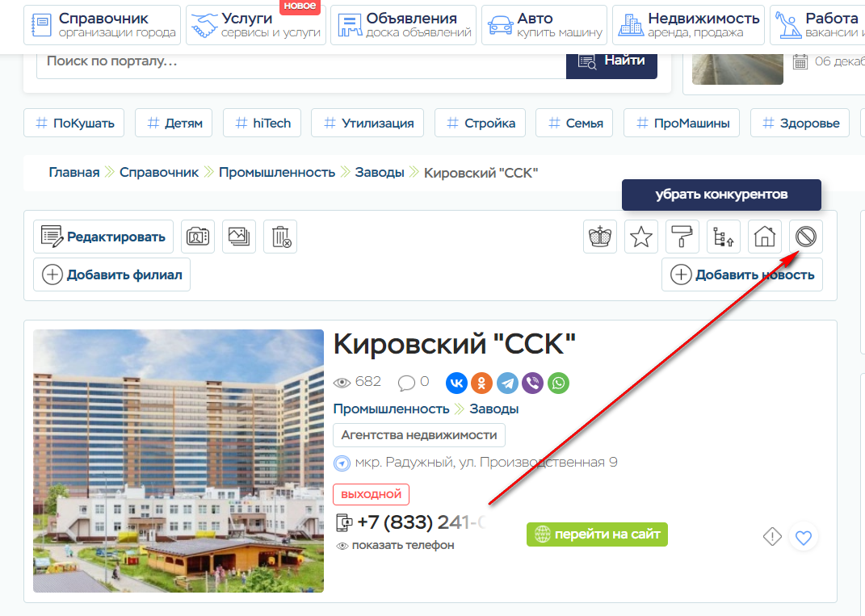Click the image gallery icon
Image resolution: width=865 pixels, height=616 pixels.
point(239,237)
